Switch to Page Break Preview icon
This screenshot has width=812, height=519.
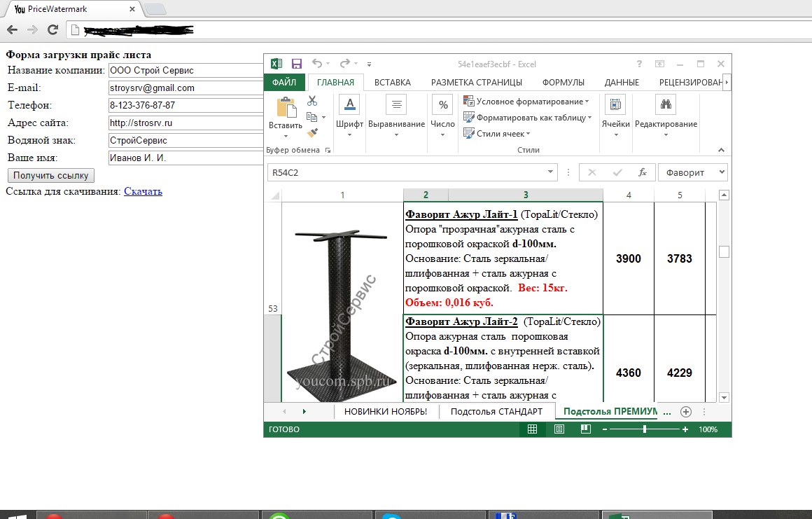pyautogui.click(x=586, y=429)
